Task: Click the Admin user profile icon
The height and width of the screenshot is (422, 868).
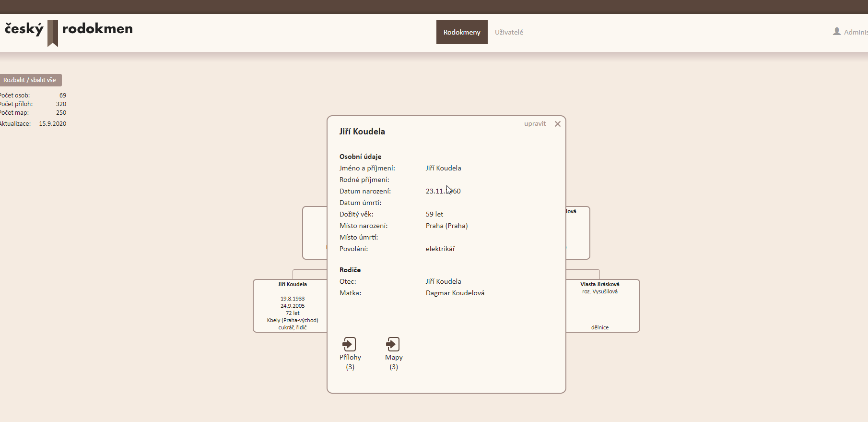Action: [x=837, y=32]
